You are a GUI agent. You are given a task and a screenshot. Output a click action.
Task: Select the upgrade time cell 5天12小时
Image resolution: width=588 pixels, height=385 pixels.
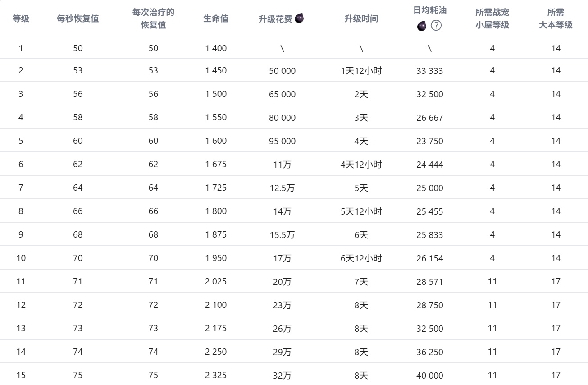click(x=361, y=211)
